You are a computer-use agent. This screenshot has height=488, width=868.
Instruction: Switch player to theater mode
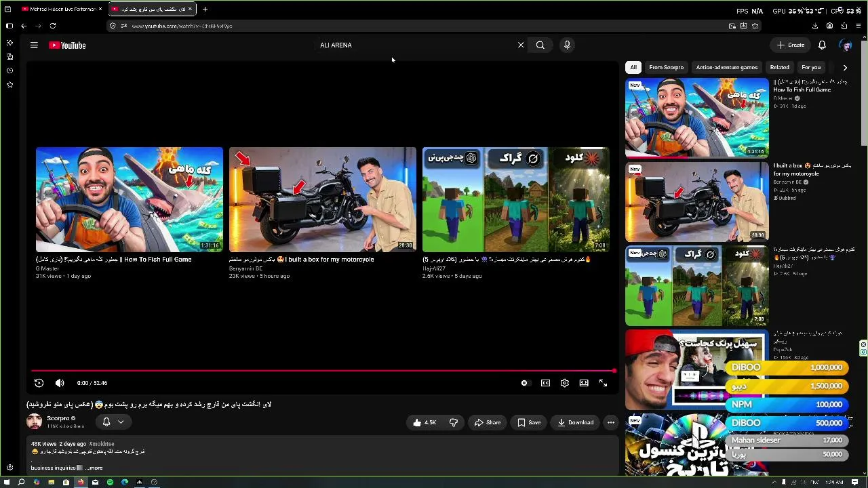pos(584,383)
